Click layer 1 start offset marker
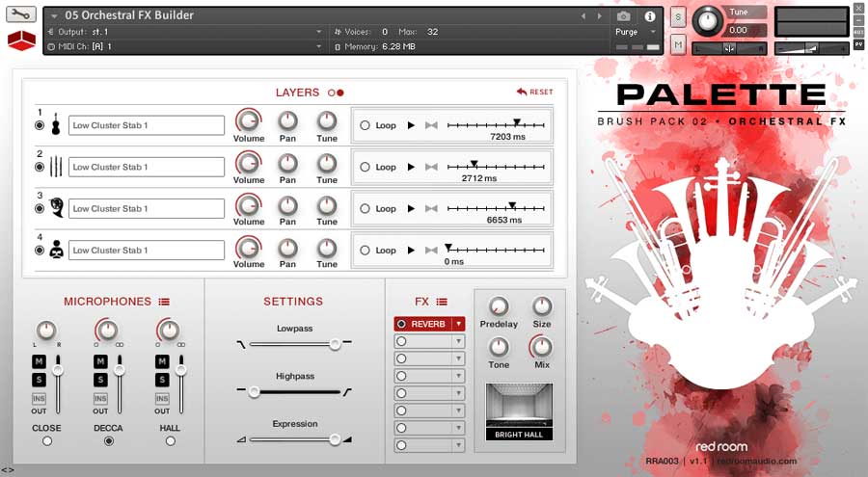Viewport: 868px width, 477px height. coord(517,122)
